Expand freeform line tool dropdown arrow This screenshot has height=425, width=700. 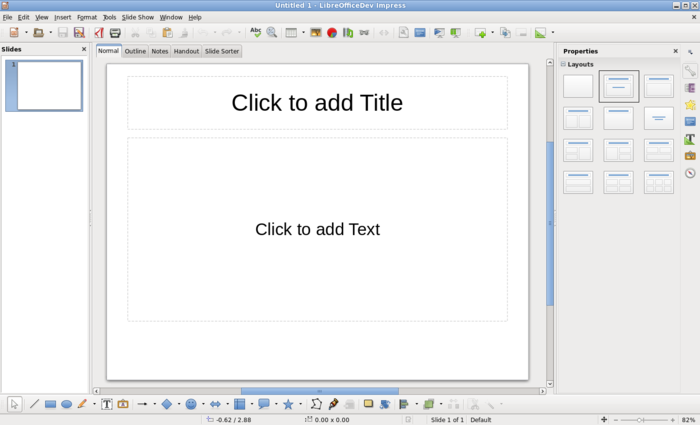point(94,404)
